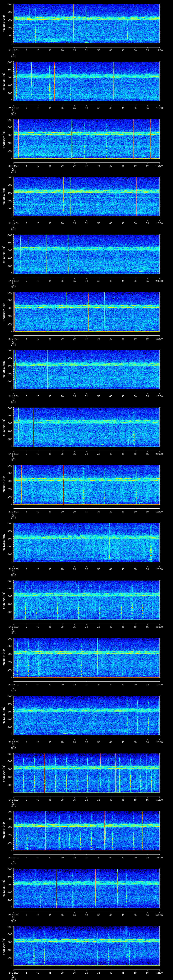Click red burst near 49 seconds in 21:18 spectrogram
The width and height of the screenshot is (173, 980).
(x=133, y=139)
